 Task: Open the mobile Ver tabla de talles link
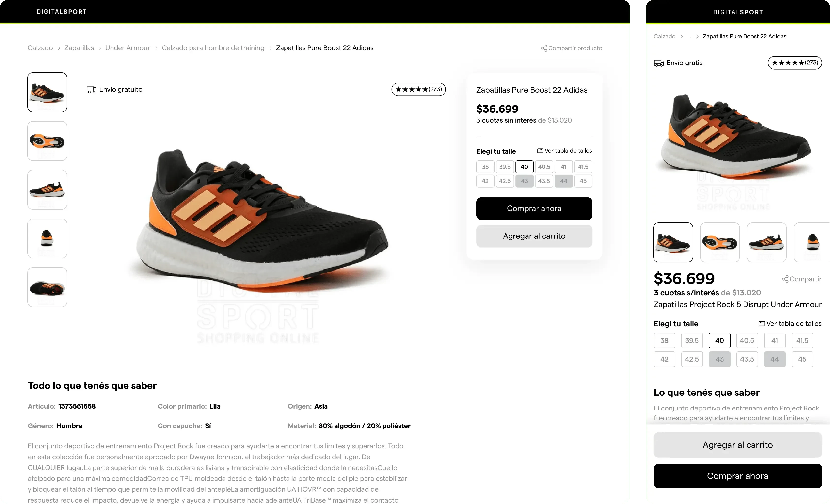[790, 324]
